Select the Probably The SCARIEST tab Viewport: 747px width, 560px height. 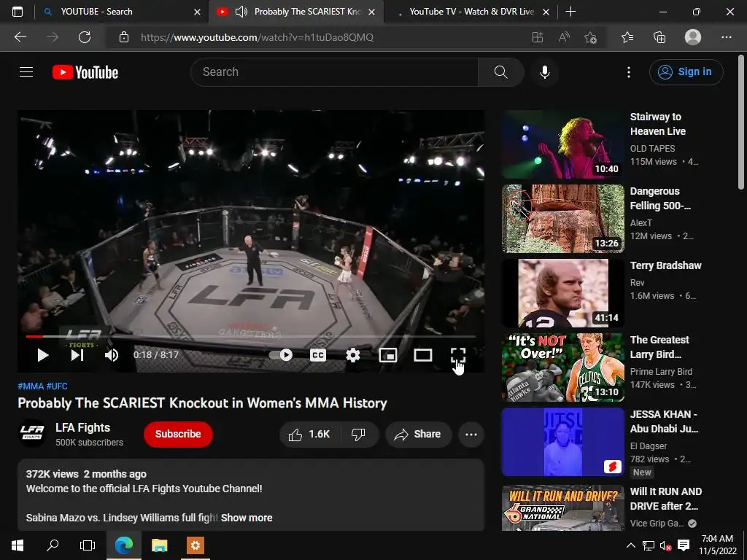(x=295, y=12)
